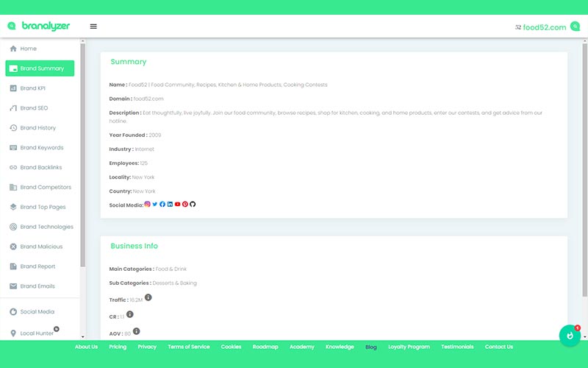Click the Social Media sidebar icon
Image resolution: width=588 pixels, height=368 pixels.
tap(13, 311)
